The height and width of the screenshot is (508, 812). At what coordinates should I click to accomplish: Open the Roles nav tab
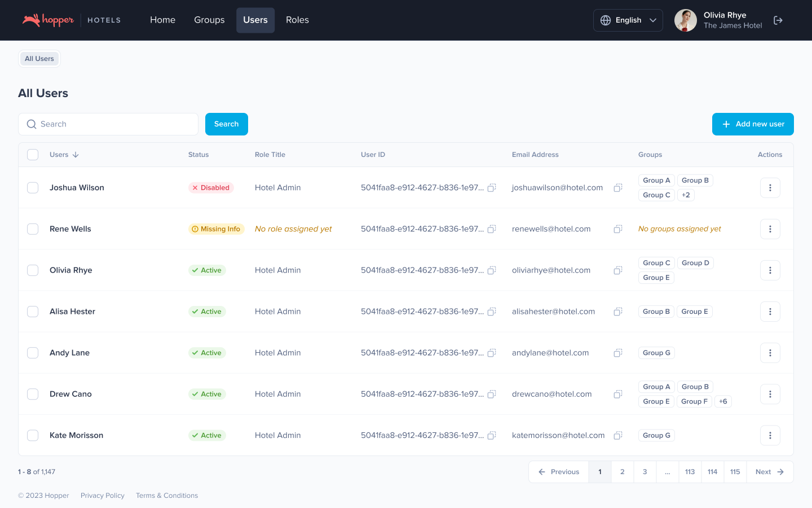[x=297, y=20]
